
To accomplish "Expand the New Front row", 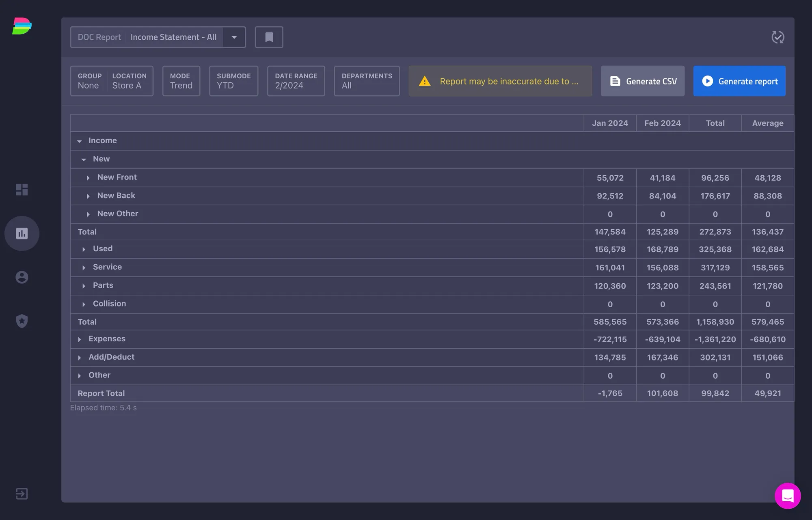I will pos(88,178).
